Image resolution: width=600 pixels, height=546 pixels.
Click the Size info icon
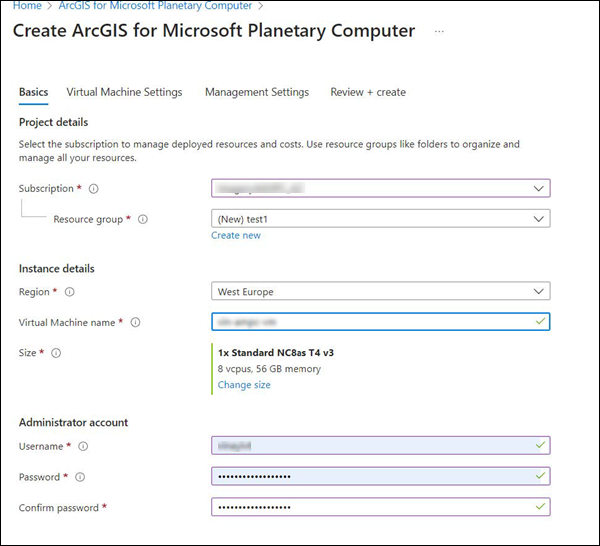56,353
